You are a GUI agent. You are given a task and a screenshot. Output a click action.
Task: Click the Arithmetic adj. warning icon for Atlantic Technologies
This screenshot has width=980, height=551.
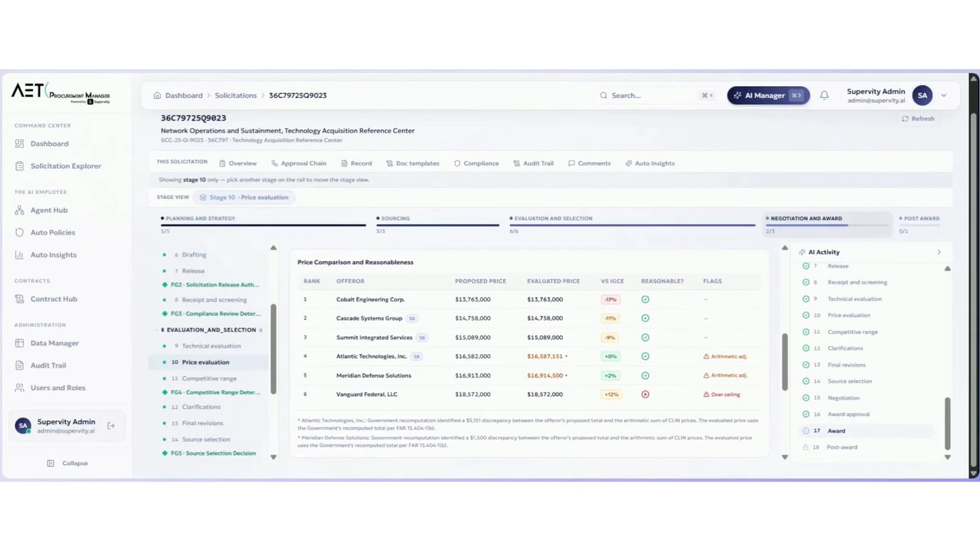tap(706, 356)
